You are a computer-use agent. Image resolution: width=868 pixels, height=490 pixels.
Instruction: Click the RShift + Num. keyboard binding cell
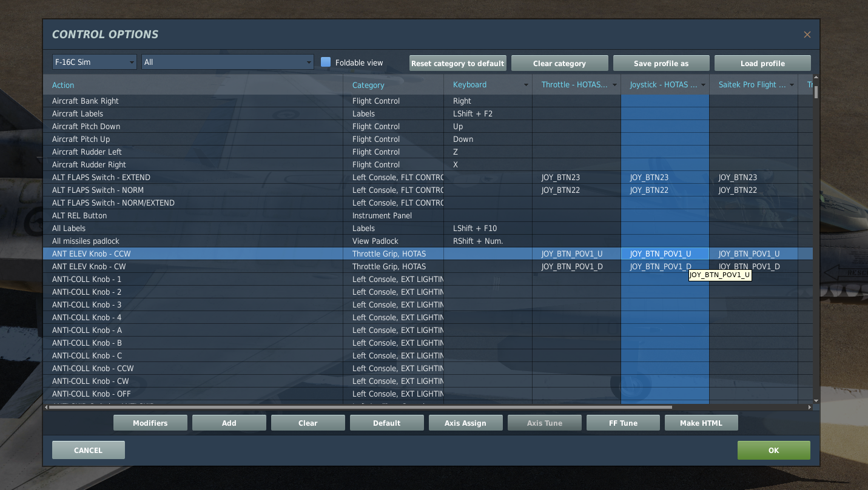tap(488, 241)
